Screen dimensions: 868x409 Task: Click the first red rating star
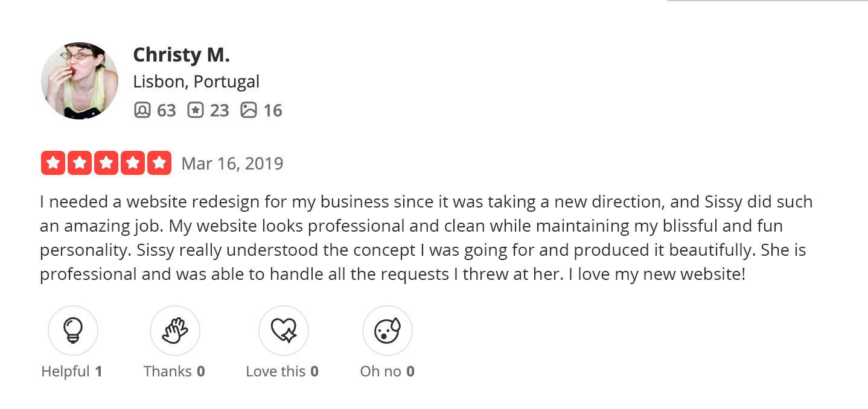[53, 163]
